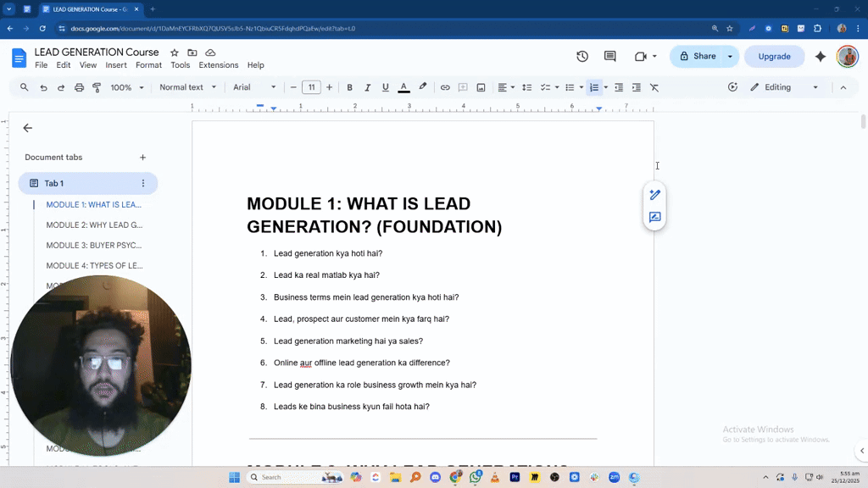Open the Normal text style dropdown
This screenshot has width=868, height=488.
[187, 87]
